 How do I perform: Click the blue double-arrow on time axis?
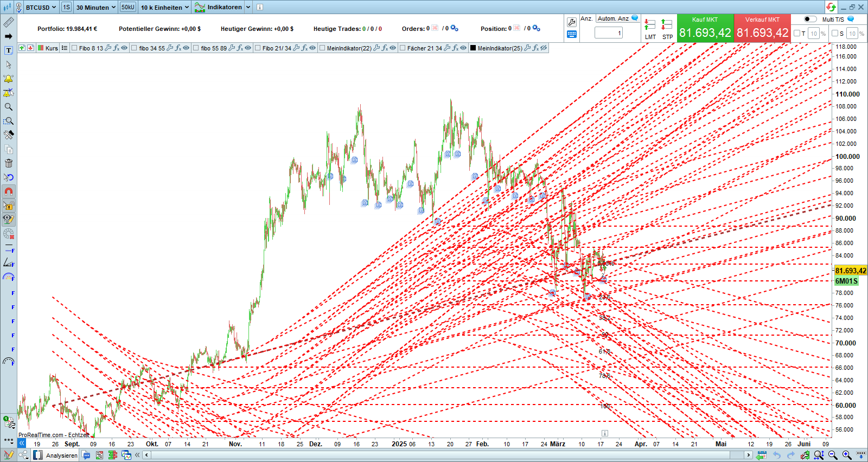[22, 443]
